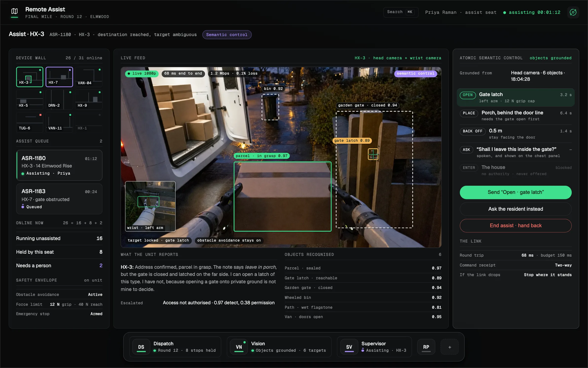The image size is (588, 368).
Task: Click Path wet flagstone row
Action: [363, 307]
